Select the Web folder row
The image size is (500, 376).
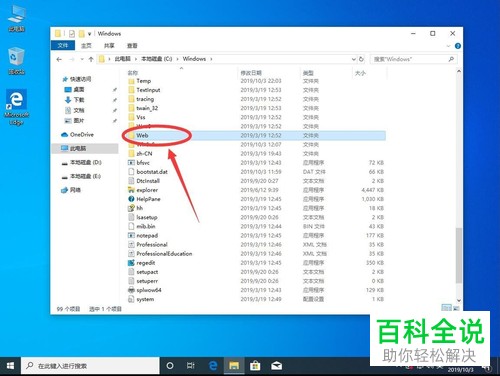coord(256,135)
